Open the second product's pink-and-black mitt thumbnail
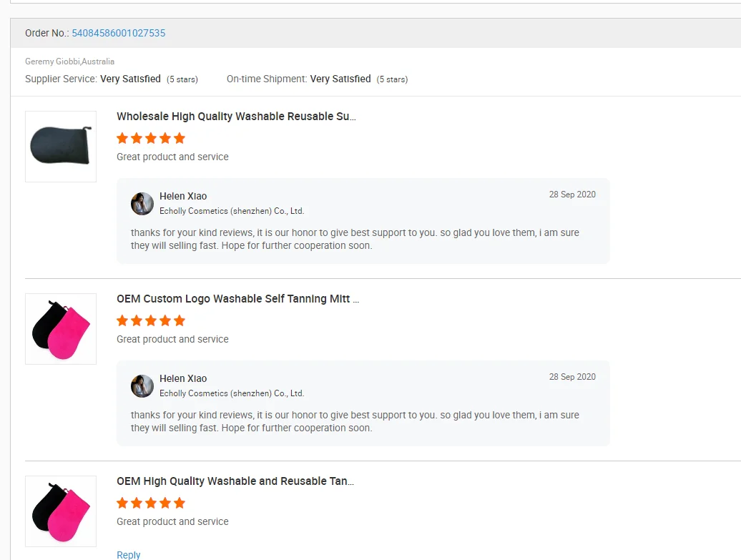The image size is (741, 560). pyautogui.click(x=61, y=329)
